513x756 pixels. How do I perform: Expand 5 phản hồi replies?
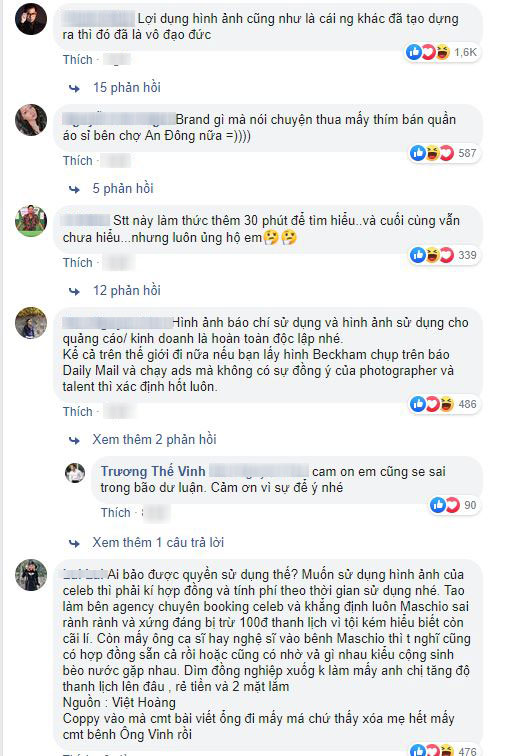[x=123, y=188]
